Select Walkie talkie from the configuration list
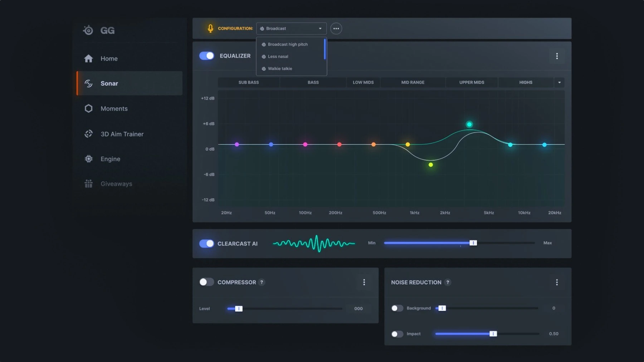The height and width of the screenshot is (362, 644). [280, 68]
